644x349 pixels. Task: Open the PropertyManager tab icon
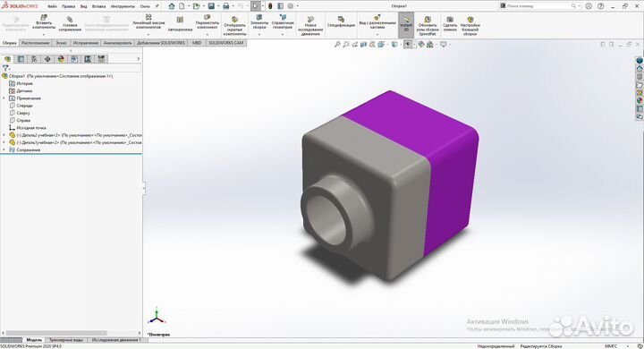pyautogui.click(x=21, y=59)
